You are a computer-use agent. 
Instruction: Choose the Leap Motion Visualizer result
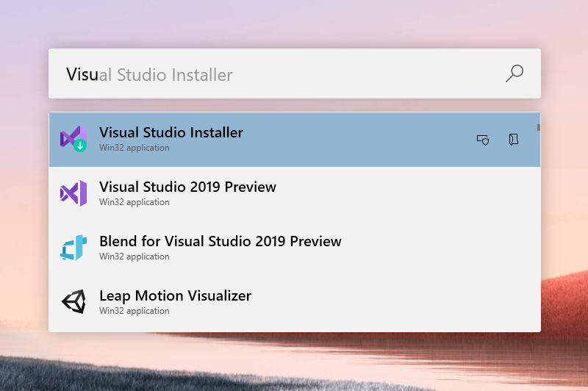pyautogui.click(x=175, y=296)
